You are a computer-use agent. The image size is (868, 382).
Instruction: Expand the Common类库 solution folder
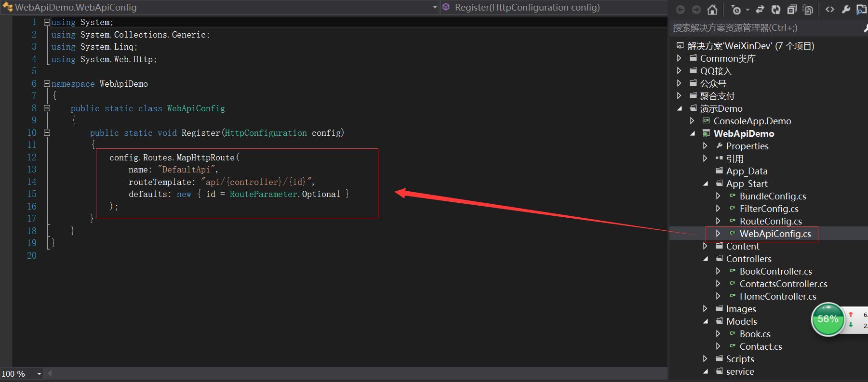coord(679,58)
